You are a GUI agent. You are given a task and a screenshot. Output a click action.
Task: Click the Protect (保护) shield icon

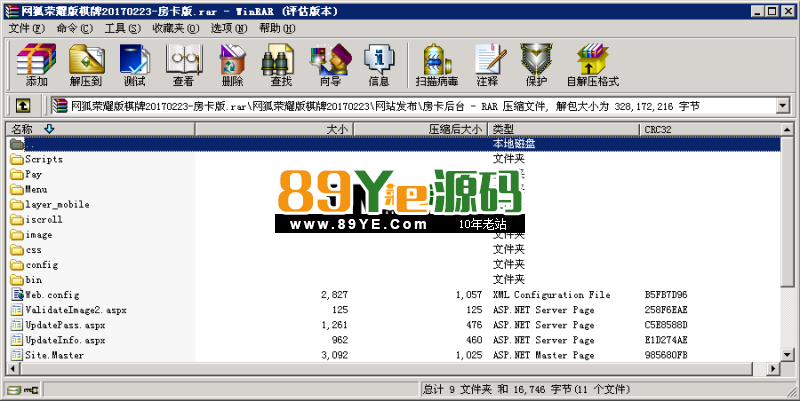pos(536,65)
